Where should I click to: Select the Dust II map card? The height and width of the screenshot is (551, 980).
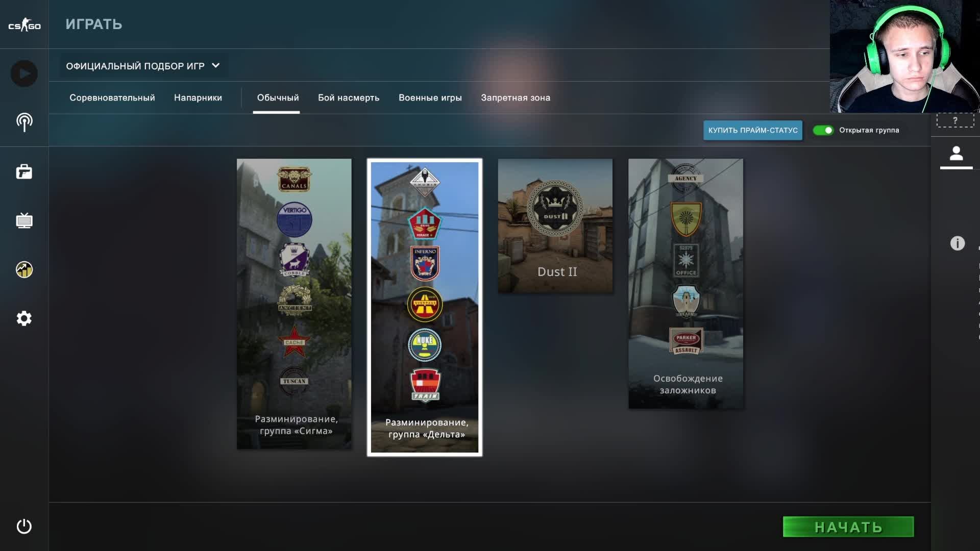[x=555, y=226]
